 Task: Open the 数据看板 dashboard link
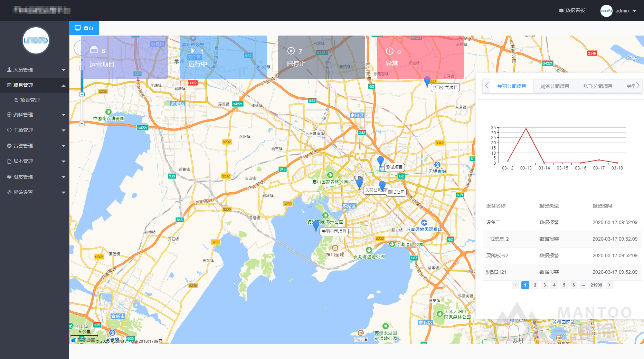tap(572, 10)
